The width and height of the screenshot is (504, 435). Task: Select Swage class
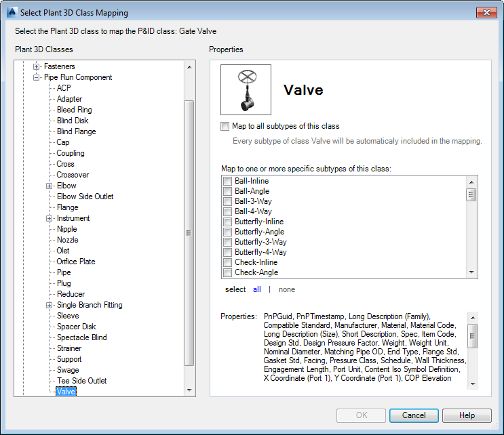pos(68,370)
